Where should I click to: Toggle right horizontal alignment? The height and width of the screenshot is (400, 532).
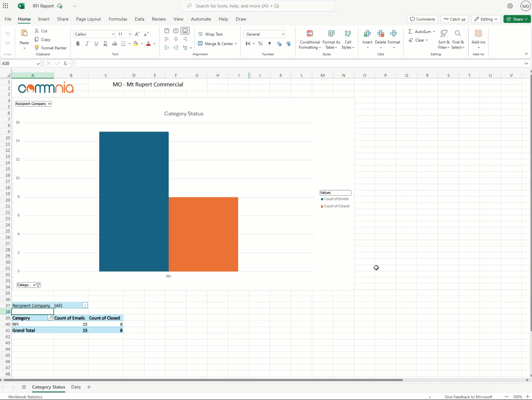click(185, 39)
